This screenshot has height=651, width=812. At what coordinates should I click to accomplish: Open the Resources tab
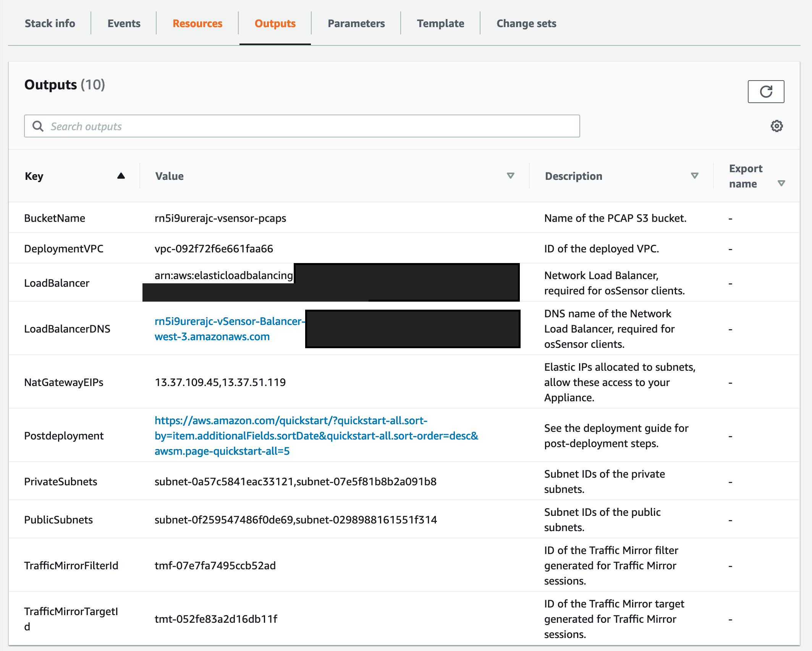pos(197,23)
